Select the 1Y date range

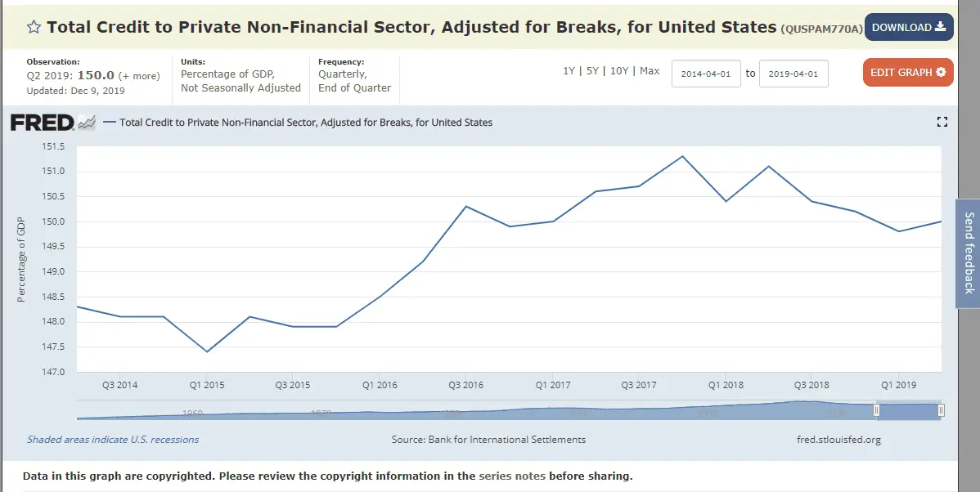tap(569, 71)
